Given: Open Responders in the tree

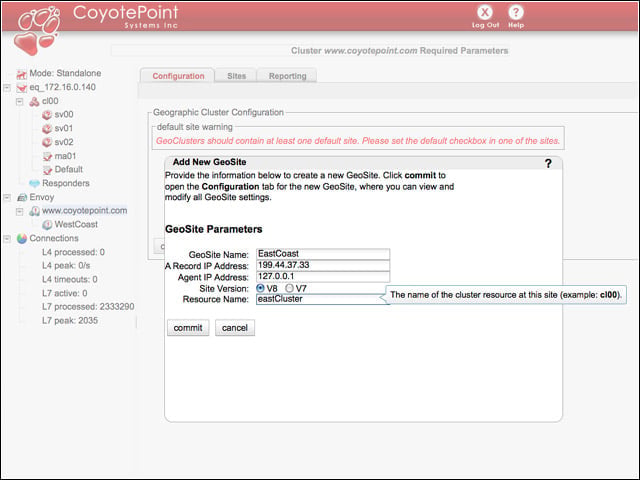Looking at the screenshot, I should pyautogui.click(x=66, y=183).
